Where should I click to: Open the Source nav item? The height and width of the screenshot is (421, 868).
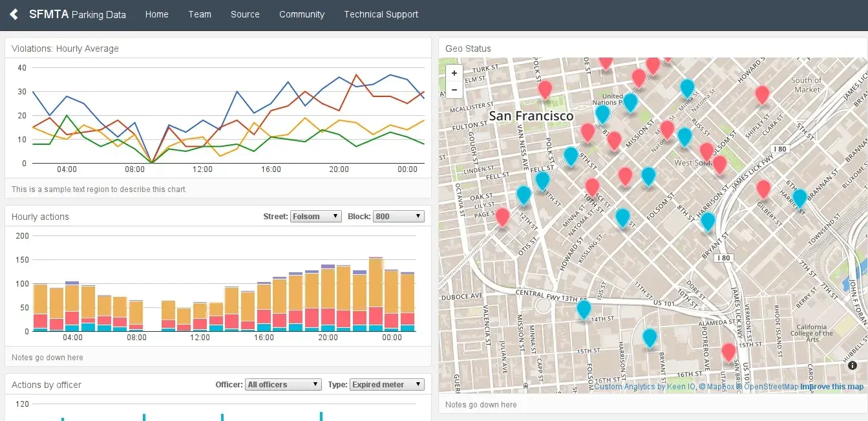tap(245, 14)
